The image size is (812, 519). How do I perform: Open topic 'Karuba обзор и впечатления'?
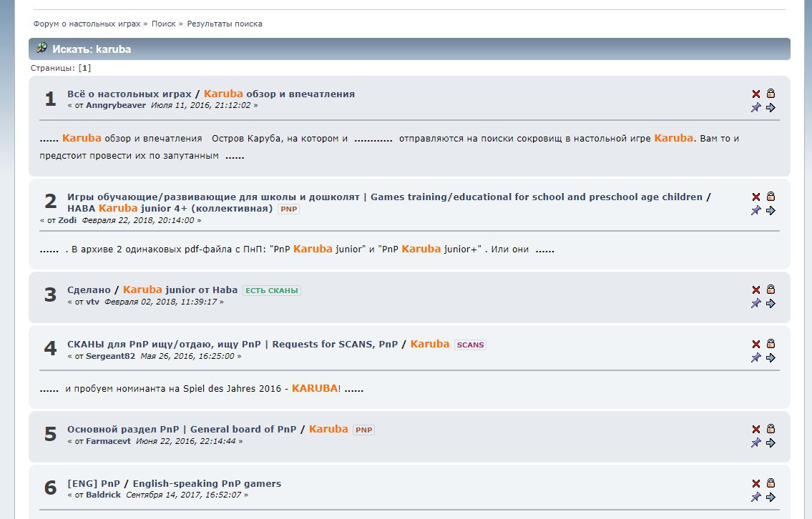click(279, 94)
